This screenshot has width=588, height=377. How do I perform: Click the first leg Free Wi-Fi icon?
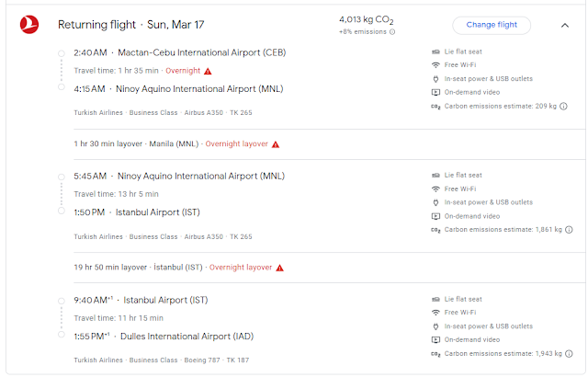coord(435,64)
